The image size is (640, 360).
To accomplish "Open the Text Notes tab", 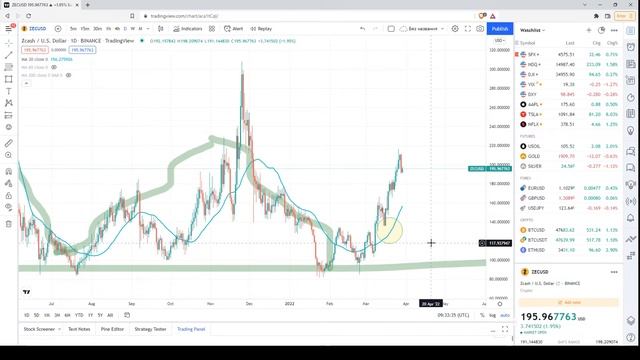I will pyautogui.click(x=79, y=329).
